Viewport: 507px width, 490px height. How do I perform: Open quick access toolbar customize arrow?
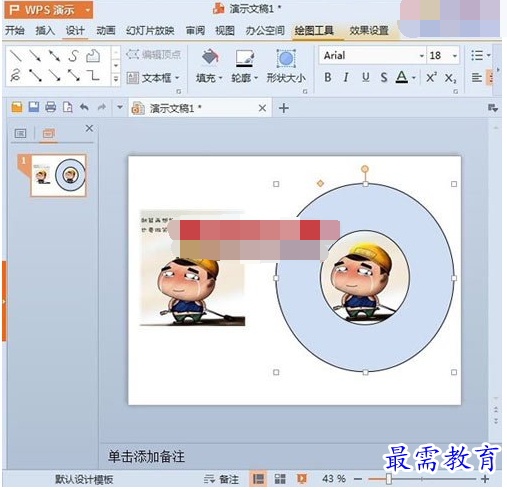point(120,107)
